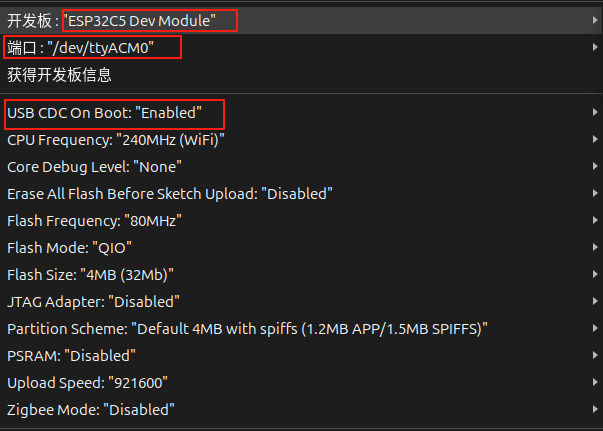603x431 pixels.
Task: Open the Flash Frequency 80MHz entry
Action: click(x=94, y=220)
